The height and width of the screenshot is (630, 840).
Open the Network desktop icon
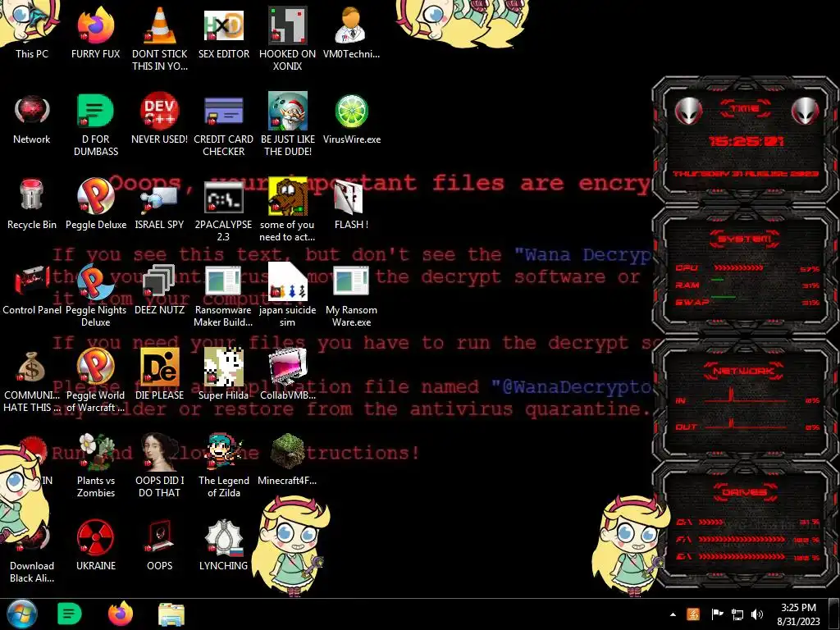pos(32,119)
